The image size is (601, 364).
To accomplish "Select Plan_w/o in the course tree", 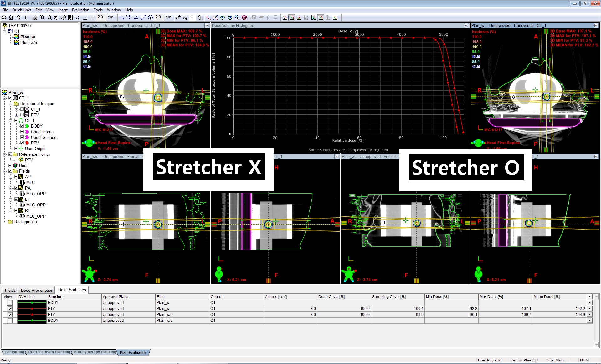I will click(x=28, y=43).
